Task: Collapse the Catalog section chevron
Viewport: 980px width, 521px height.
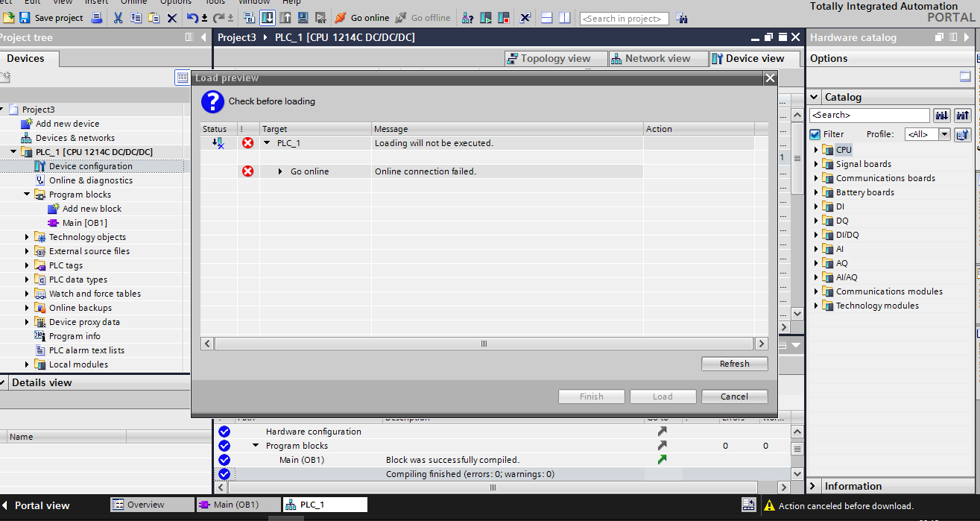Action: 814,97
